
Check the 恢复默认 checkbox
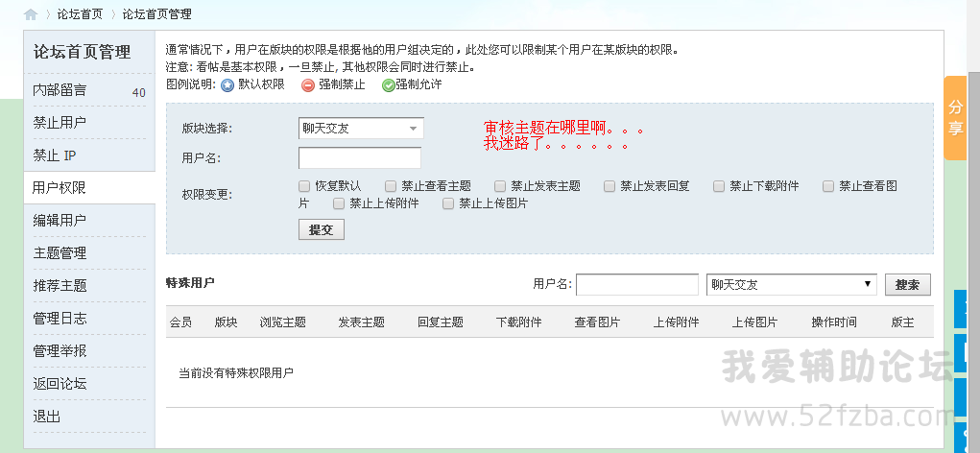[x=304, y=185]
